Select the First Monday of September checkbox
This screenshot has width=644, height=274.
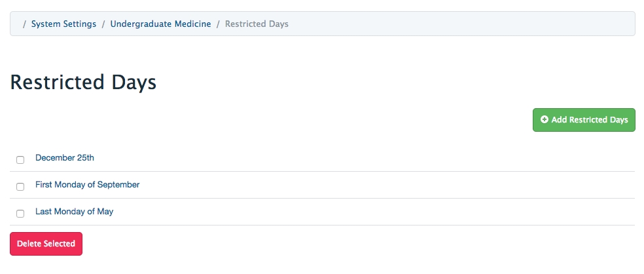20,187
